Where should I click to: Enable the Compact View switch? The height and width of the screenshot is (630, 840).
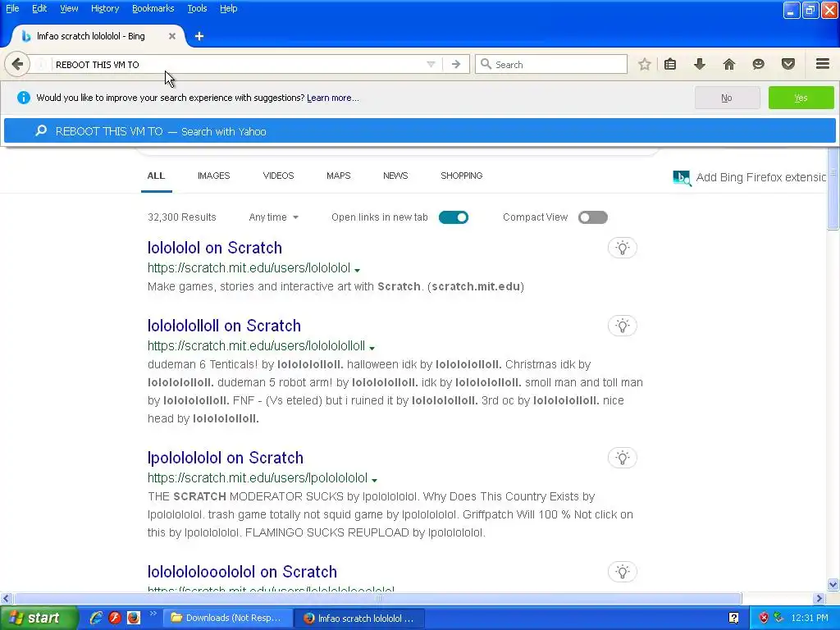592,217
